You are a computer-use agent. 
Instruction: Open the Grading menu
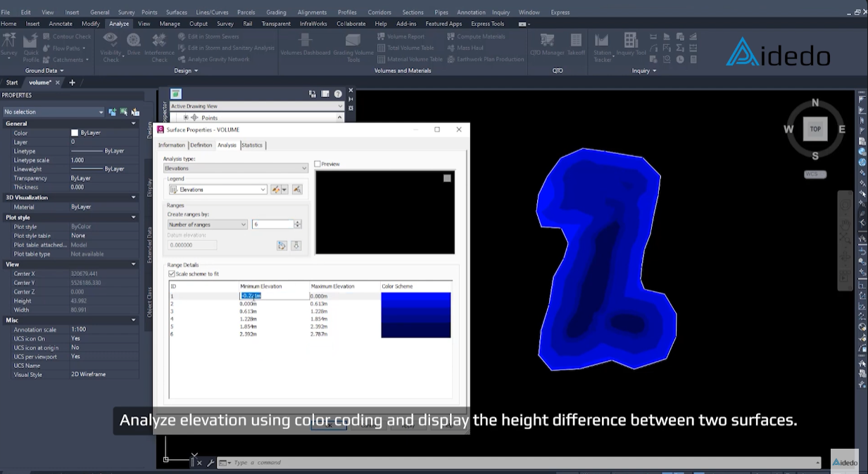pos(276,12)
